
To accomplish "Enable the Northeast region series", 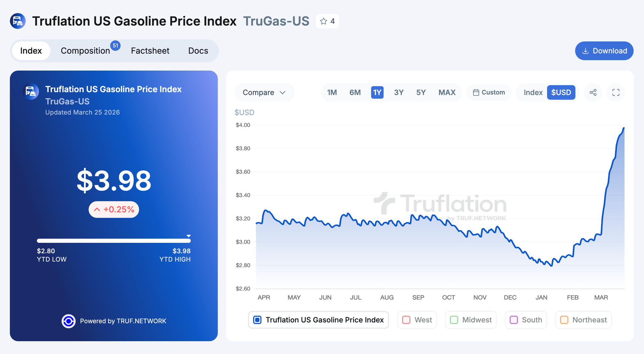I will 564,320.
